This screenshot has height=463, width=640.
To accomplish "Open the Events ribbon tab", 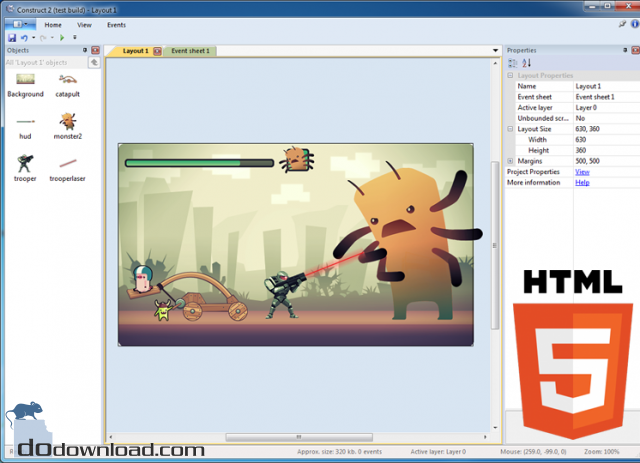I will (x=116, y=25).
